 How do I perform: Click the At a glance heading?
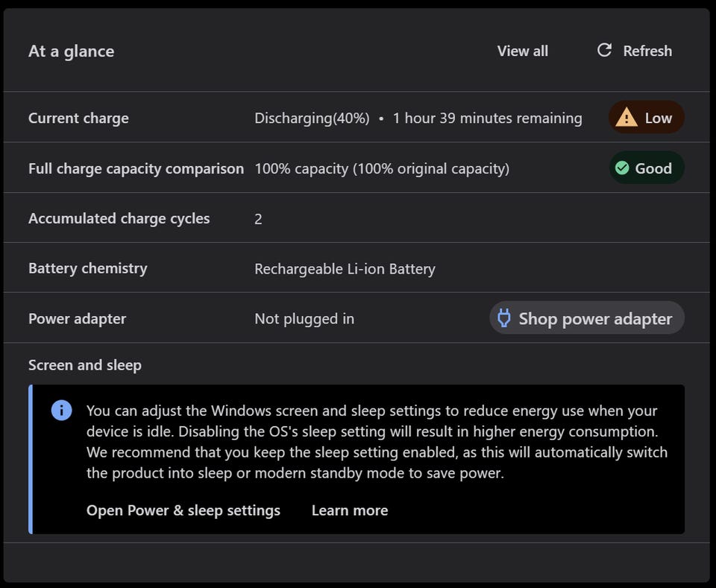point(71,51)
